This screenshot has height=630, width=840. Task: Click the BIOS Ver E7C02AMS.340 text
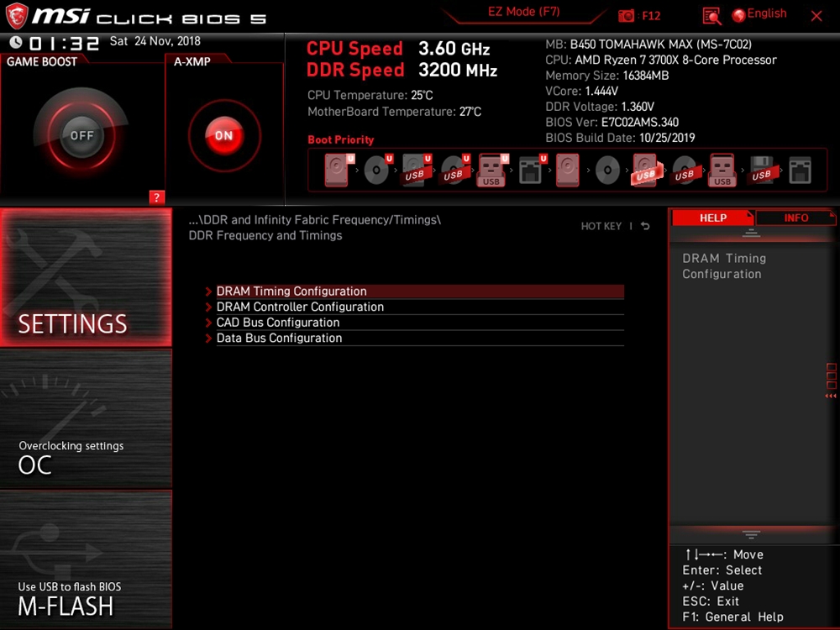click(x=612, y=122)
